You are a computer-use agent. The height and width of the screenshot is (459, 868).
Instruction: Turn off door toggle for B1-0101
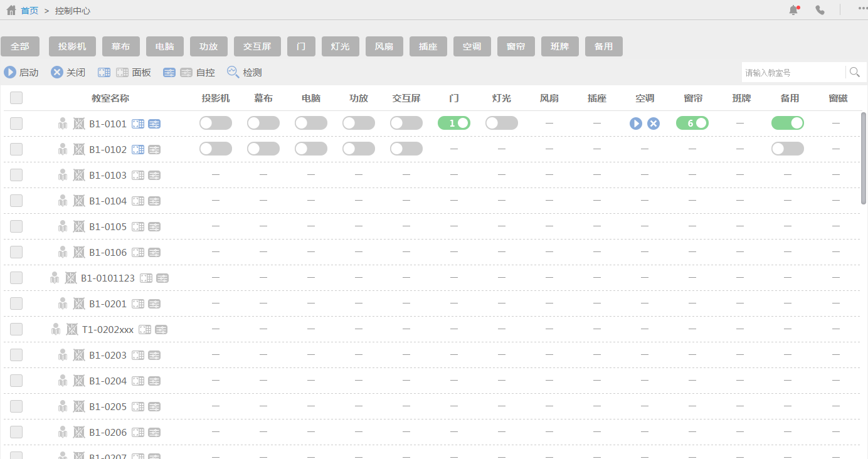pos(454,124)
